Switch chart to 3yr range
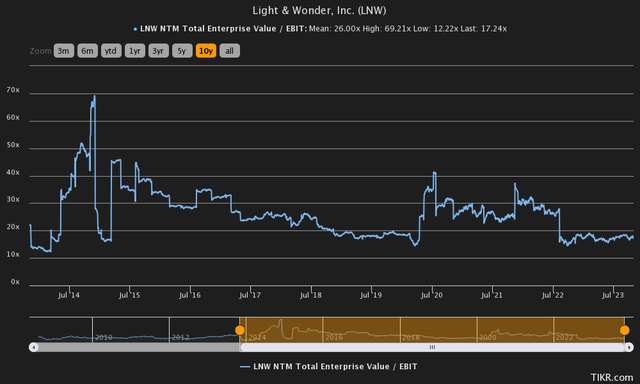This screenshot has height=384, width=640. pos(158,51)
